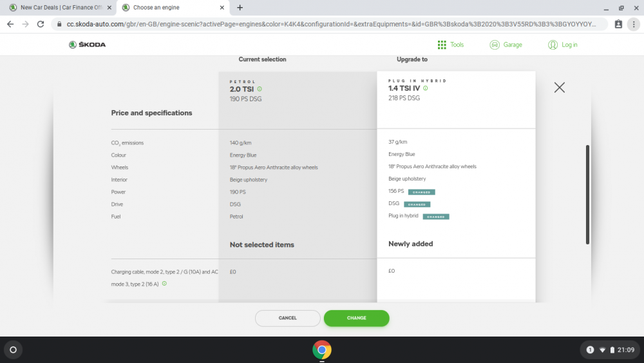Show info for 1.4 TSI IV engine
The height and width of the screenshot is (363, 644).
pyautogui.click(x=426, y=88)
